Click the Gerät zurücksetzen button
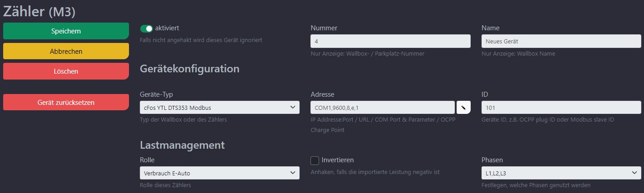644x193 pixels. click(66, 102)
